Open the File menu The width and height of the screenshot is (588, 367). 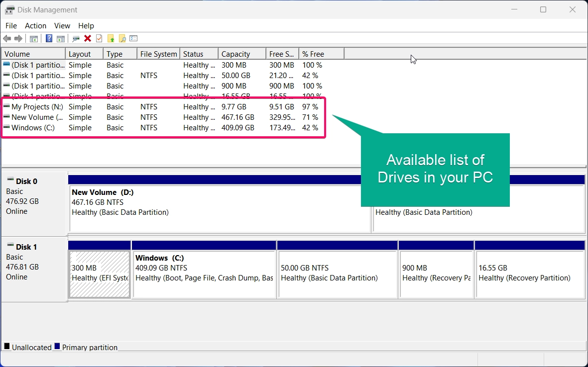point(11,26)
